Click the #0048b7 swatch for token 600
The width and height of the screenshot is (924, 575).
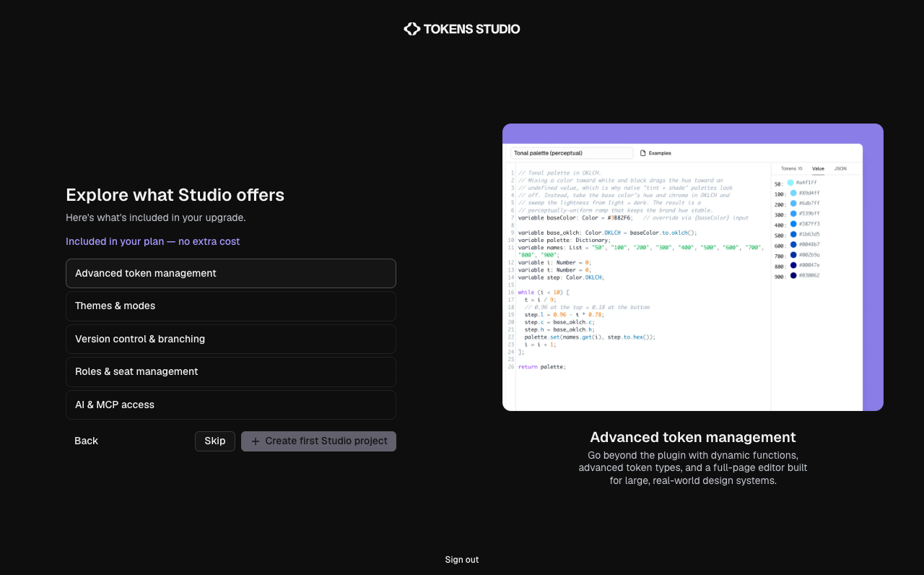point(793,244)
